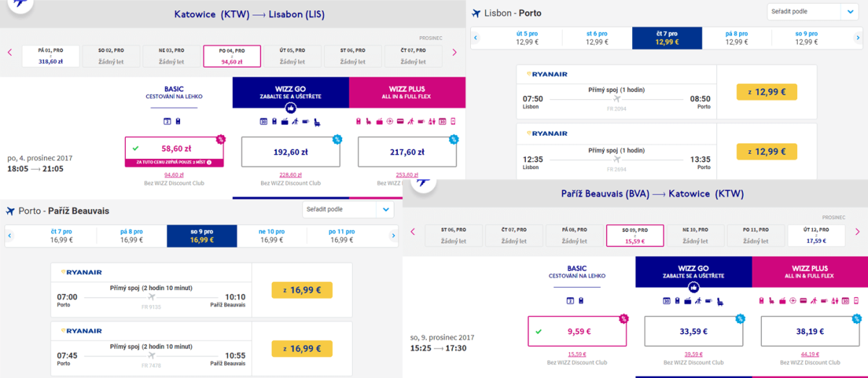Click the info icon under the 58,60 zł fare
This screenshot has width=868, height=378.
coord(210,163)
